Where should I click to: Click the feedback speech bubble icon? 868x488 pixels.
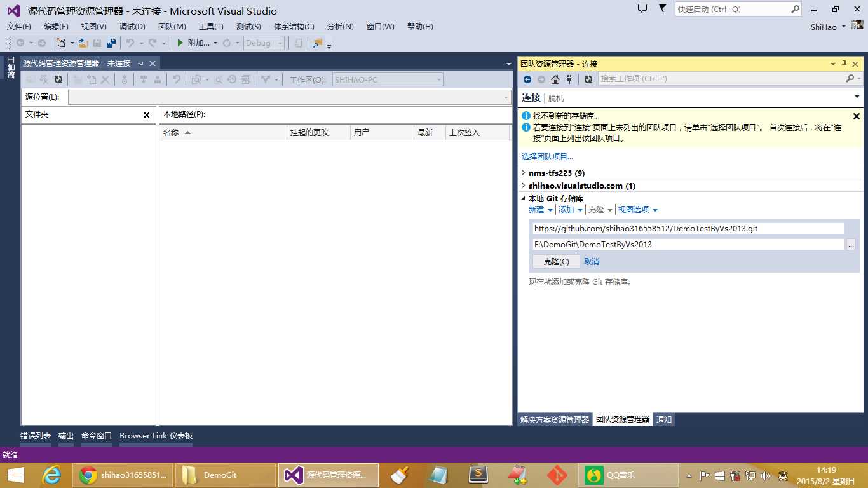pos(642,9)
